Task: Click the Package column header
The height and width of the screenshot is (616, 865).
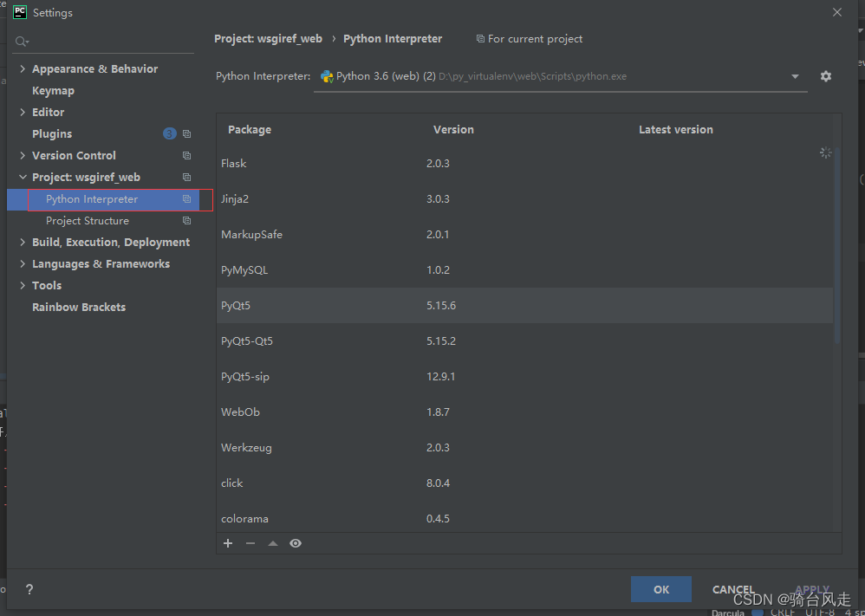Action: tap(250, 130)
